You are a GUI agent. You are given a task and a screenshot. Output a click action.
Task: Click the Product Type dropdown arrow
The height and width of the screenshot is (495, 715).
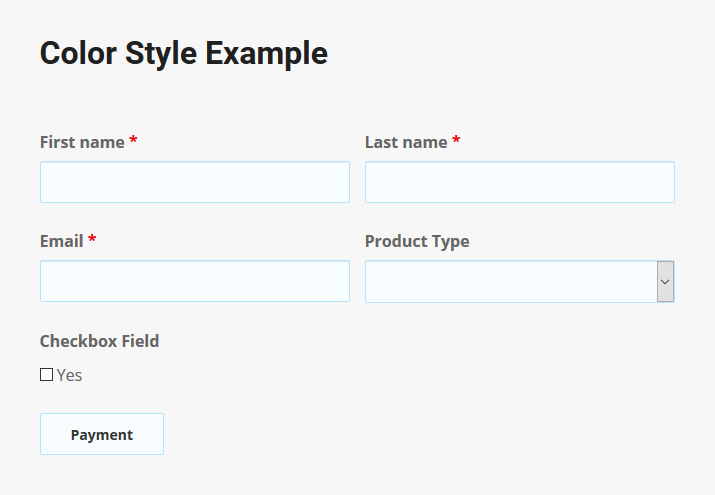point(665,282)
